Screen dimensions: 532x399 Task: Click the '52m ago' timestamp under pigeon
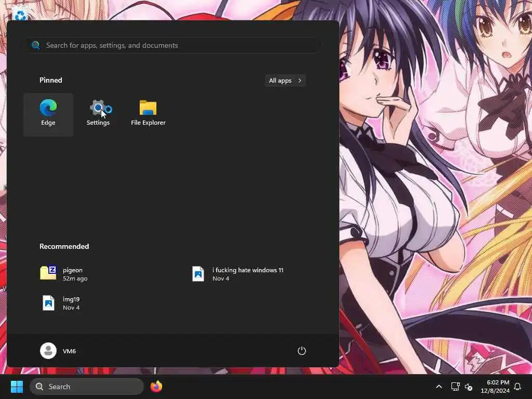(x=75, y=278)
